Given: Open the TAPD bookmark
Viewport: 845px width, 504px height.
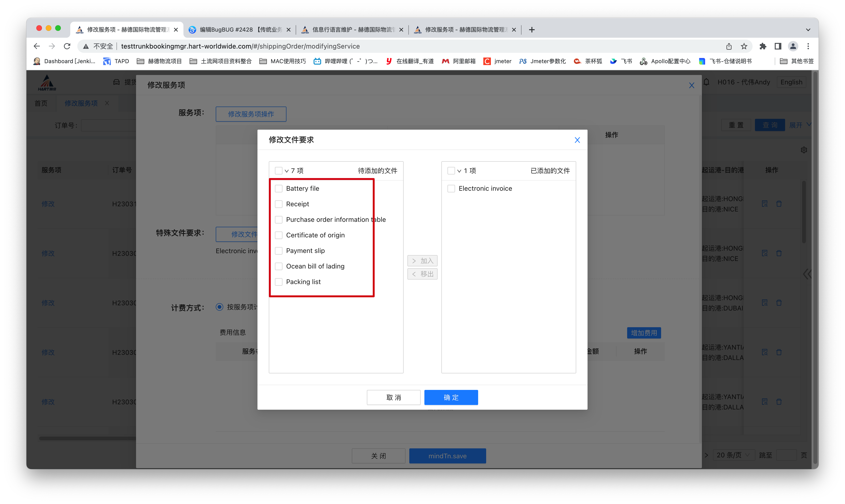Looking at the screenshot, I should (x=116, y=61).
